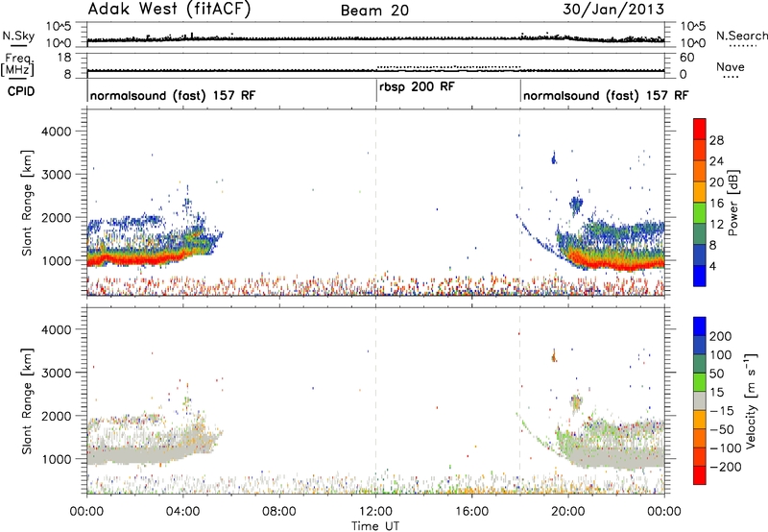This screenshot has width=768, height=532.
Task: Click the "4" tick on the Power colorbar
Action: [x=713, y=266]
